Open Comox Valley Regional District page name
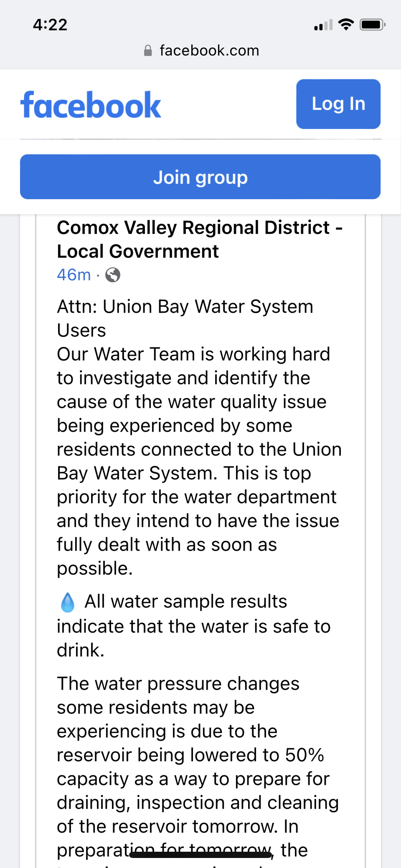 click(x=199, y=239)
